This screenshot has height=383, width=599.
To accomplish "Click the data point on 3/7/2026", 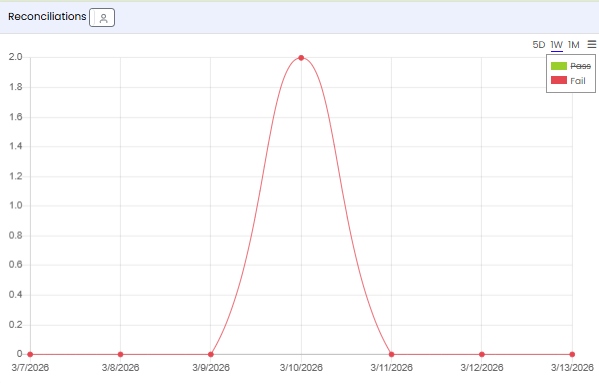I will click(x=30, y=354).
